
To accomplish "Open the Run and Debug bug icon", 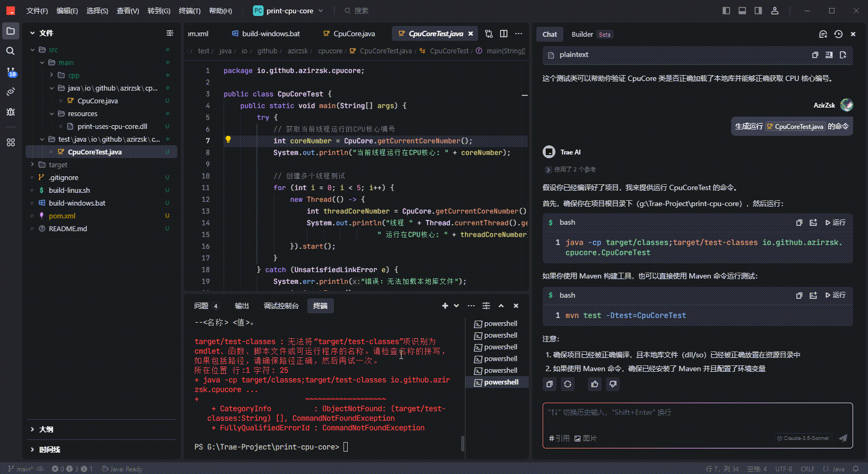I will coord(11,112).
